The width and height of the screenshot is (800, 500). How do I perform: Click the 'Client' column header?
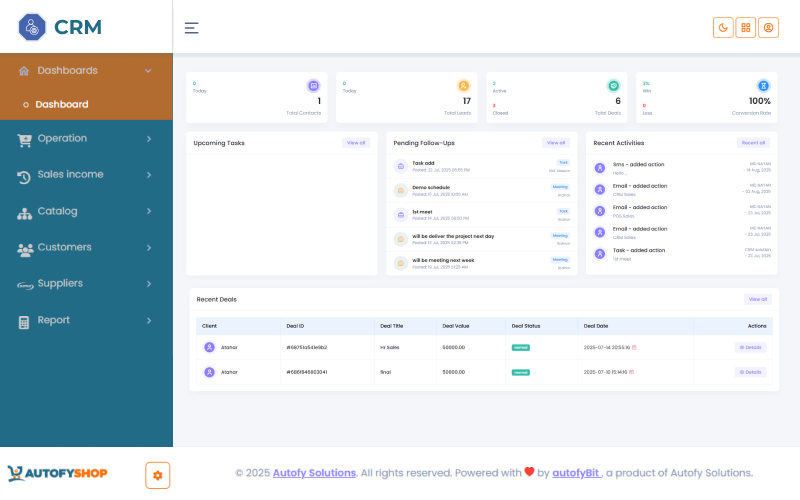tap(209, 326)
